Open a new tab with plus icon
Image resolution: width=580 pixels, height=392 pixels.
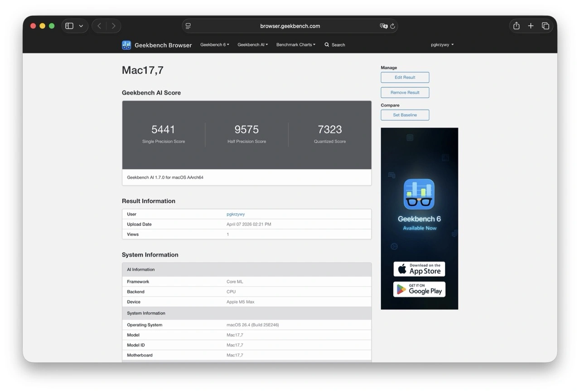(531, 26)
